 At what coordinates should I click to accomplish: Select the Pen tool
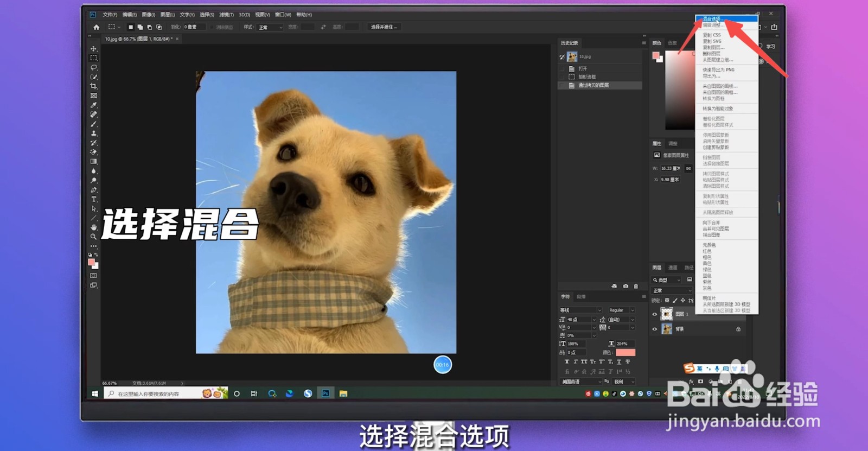(x=94, y=190)
